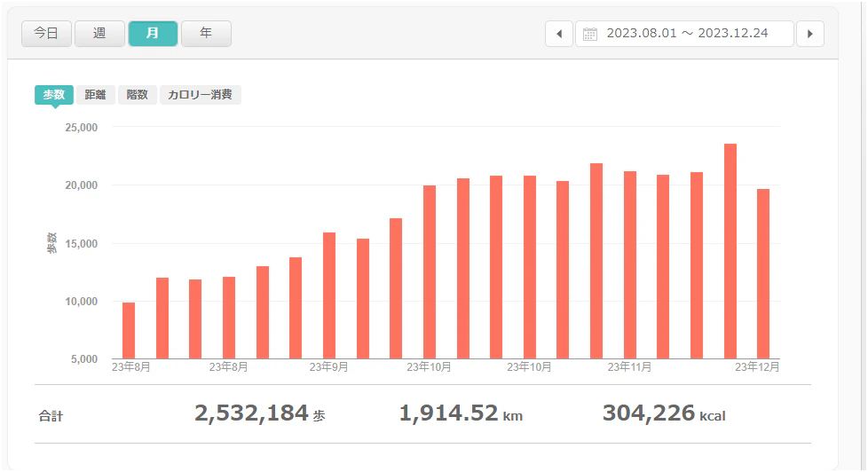The height and width of the screenshot is (472, 868).
Task: Click the tallest bar in the chart
Action: pyautogui.click(x=730, y=251)
